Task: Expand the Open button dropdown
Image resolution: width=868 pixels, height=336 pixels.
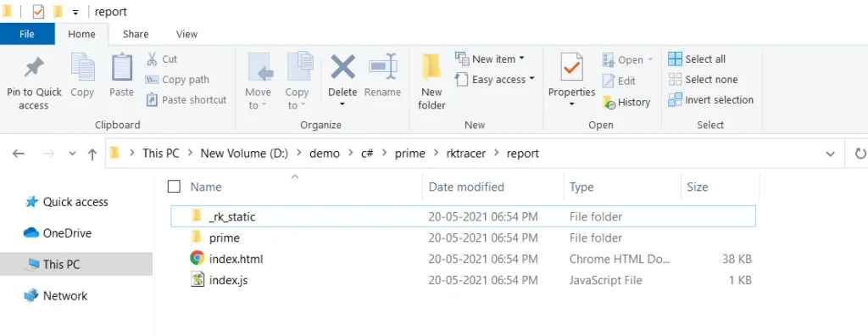Action: tap(650, 59)
